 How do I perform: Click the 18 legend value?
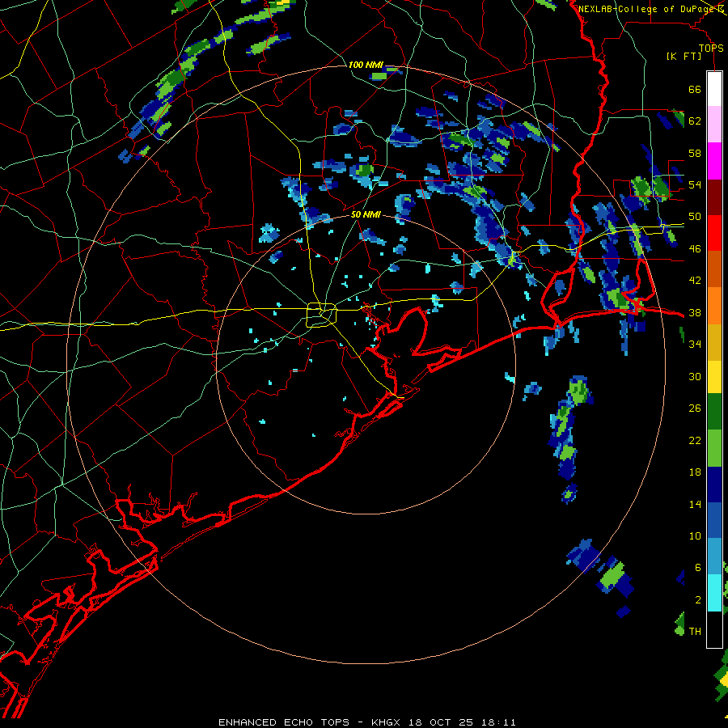coord(695,472)
